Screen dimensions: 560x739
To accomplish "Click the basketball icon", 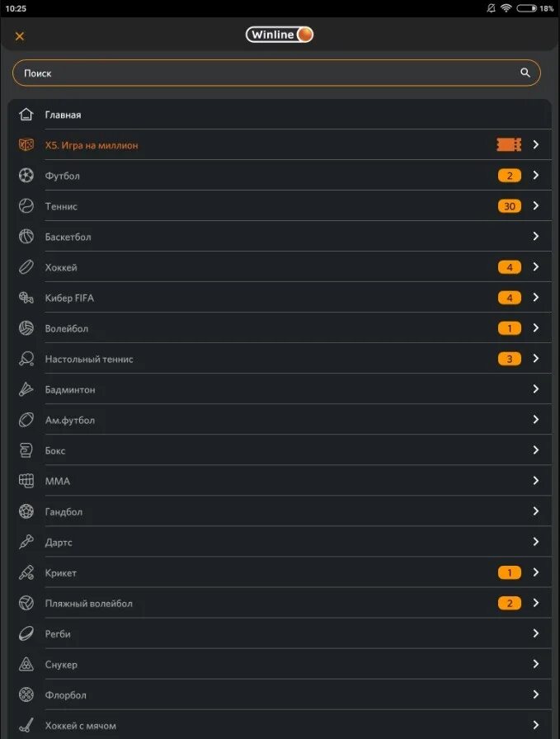I will pyautogui.click(x=26, y=237).
